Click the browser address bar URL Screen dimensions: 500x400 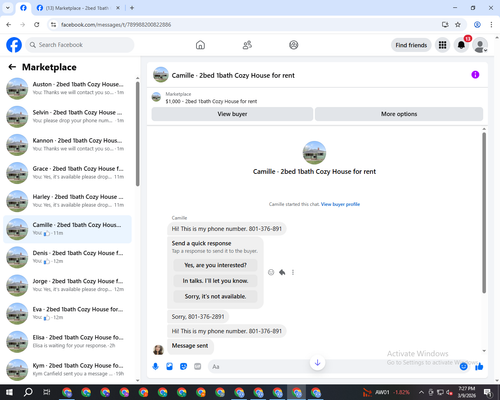[x=116, y=24]
